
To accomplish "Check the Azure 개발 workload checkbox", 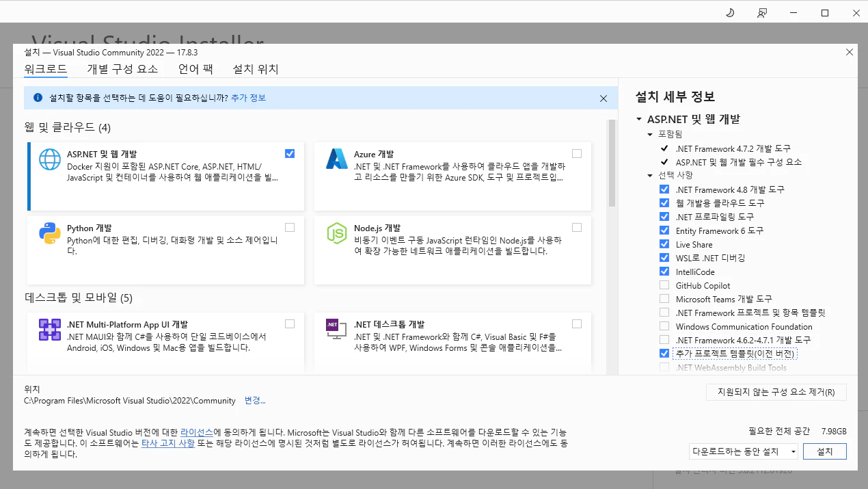I will click(577, 153).
